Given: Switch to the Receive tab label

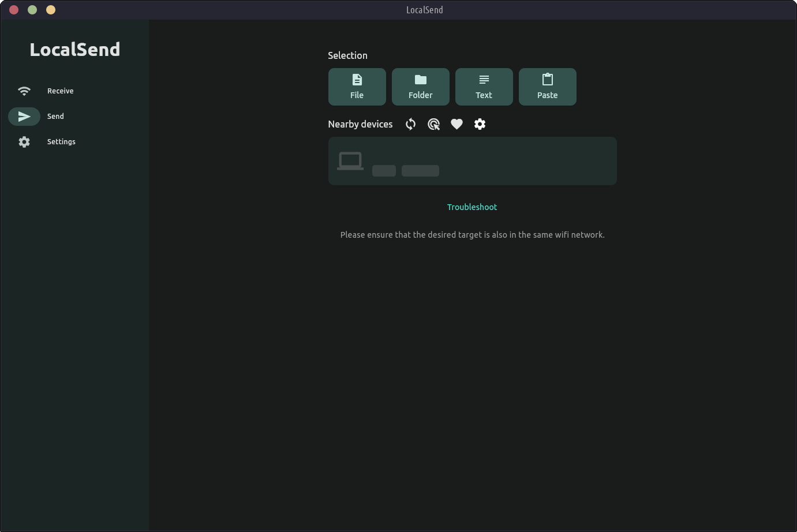Looking at the screenshot, I should pos(61,91).
